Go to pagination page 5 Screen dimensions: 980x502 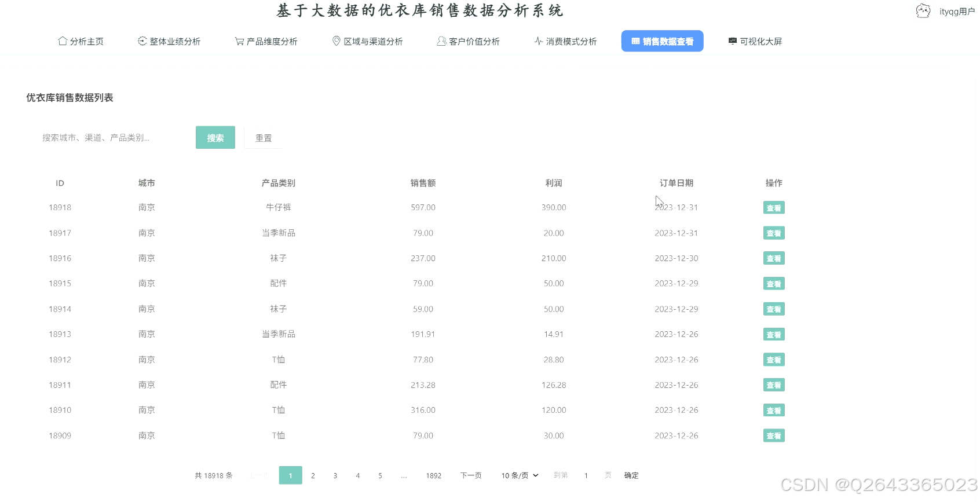pos(380,475)
